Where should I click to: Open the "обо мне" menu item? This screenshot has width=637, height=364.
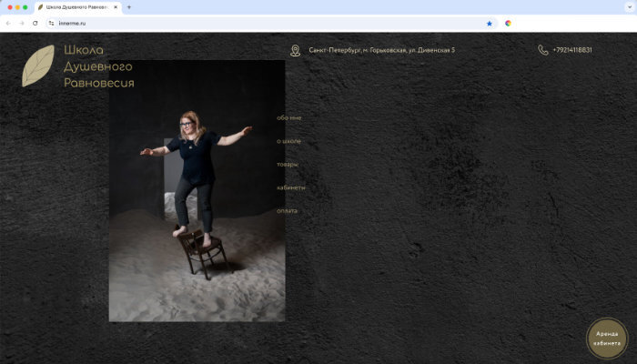point(288,117)
